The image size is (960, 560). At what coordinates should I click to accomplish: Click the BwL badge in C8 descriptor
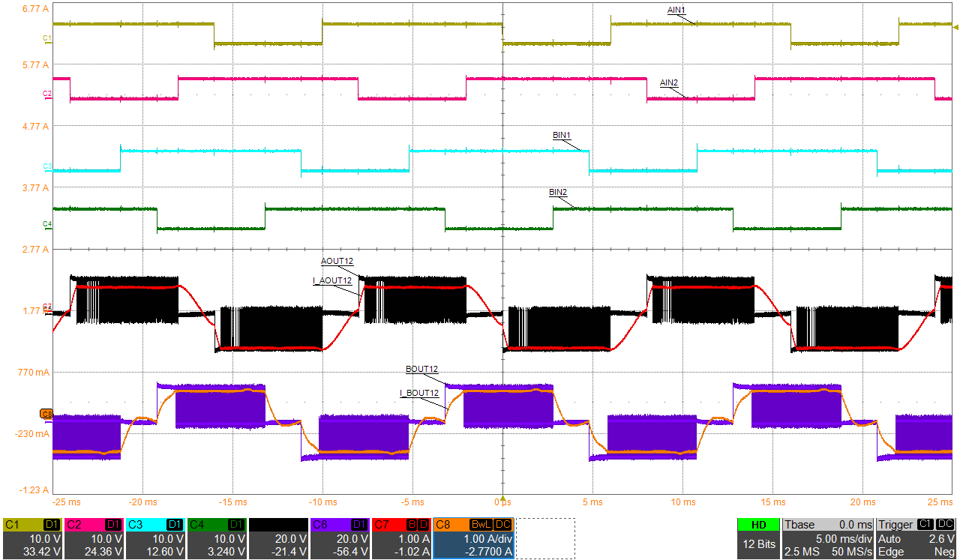click(480, 525)
